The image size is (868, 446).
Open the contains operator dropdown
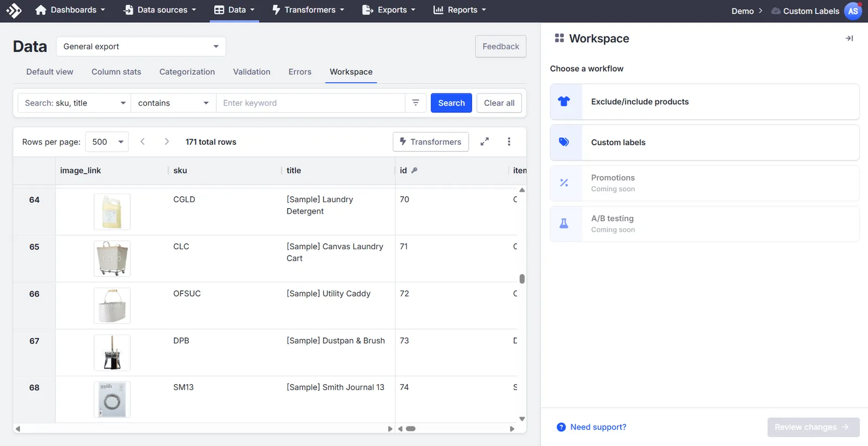pyautogui.click(x=174, y=103)
